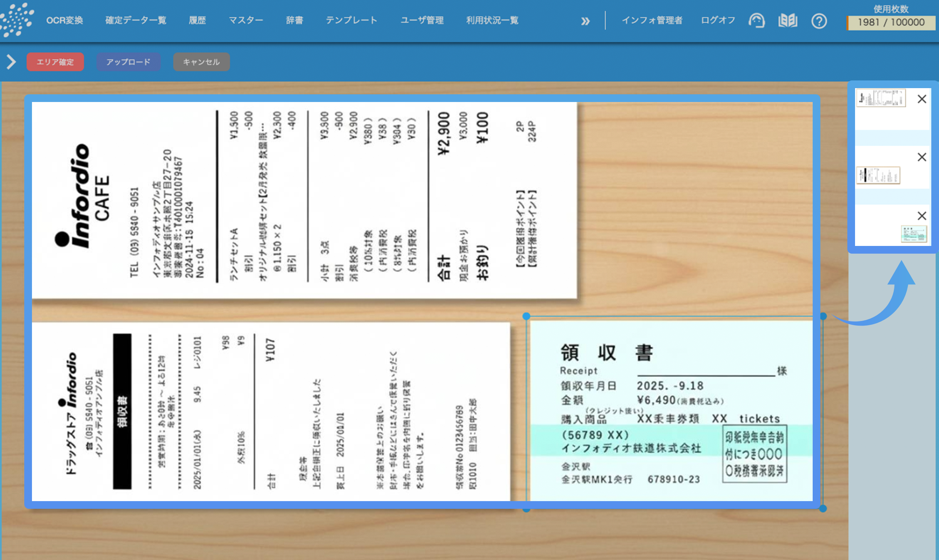Click the 使用枚数 usage counter bar

(891, 22)
